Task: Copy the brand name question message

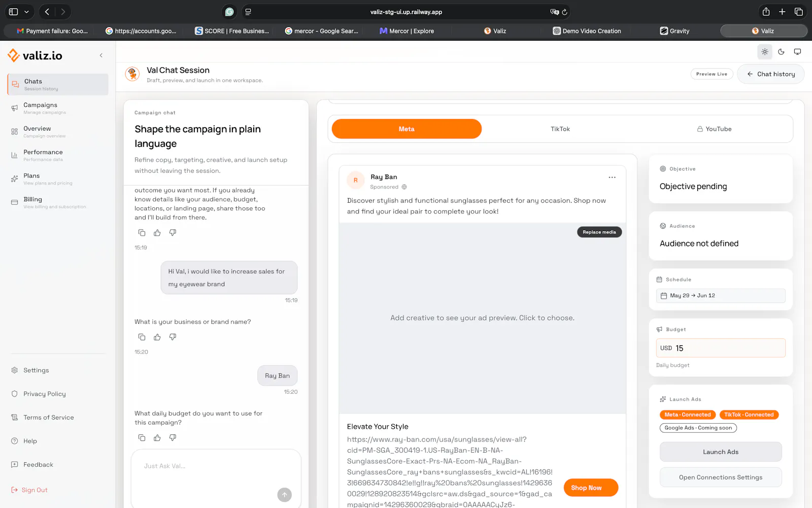Action: coord(142,337)
